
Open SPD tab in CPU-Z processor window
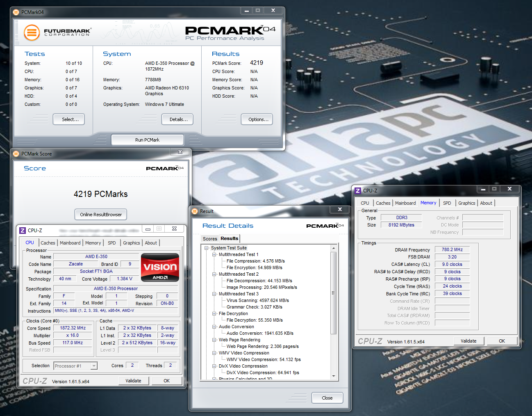pyautogui.click(x=111, y=243)
